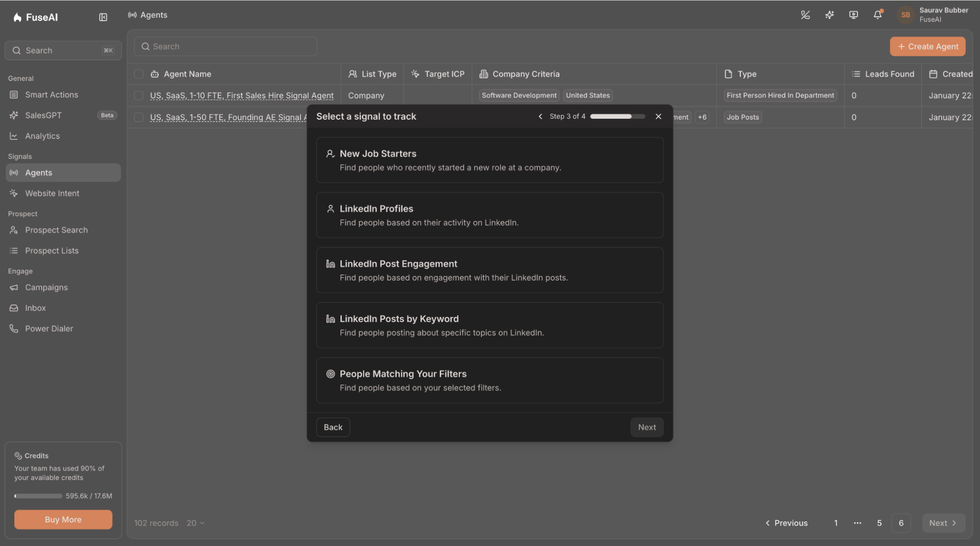Go to Analytics page

tap(63, 136)
